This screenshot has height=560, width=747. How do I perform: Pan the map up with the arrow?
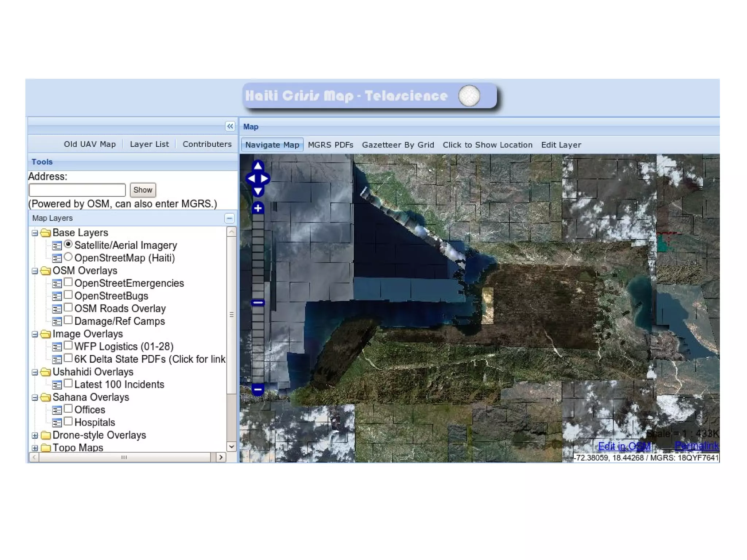(258, 166)
